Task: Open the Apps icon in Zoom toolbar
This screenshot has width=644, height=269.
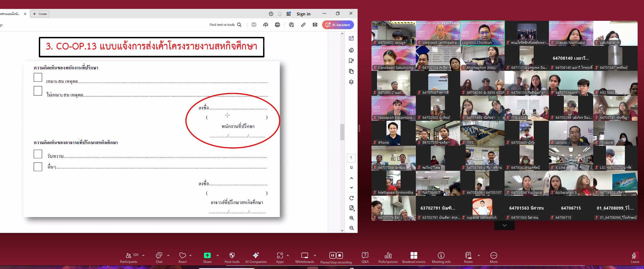Action: pyautogui.click(x=280, y=258)
